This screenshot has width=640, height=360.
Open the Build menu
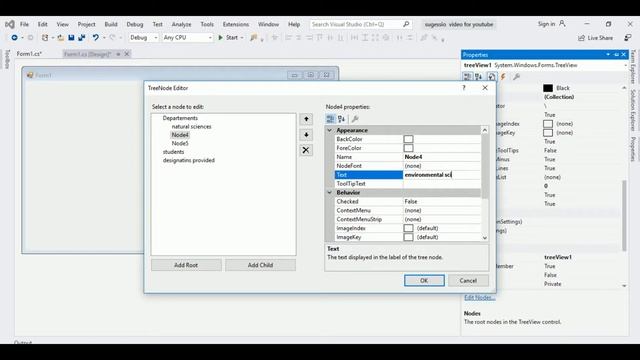(x=111, y=24)
